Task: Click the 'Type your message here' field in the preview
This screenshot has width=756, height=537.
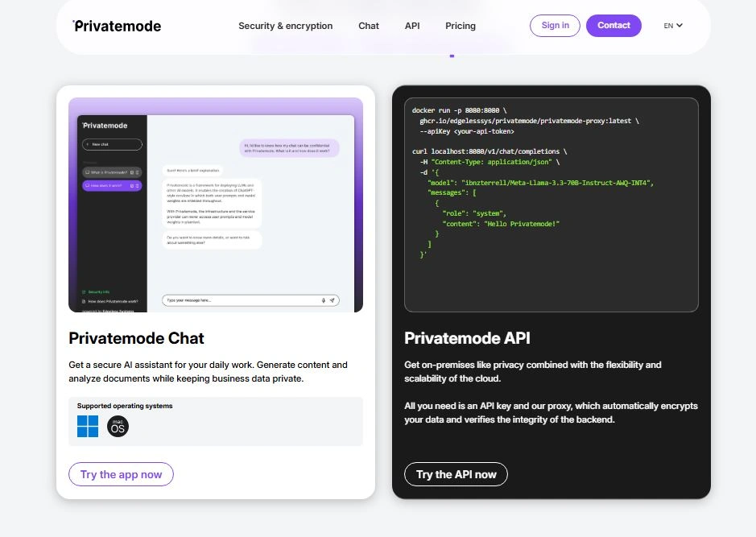Action: 242,300
